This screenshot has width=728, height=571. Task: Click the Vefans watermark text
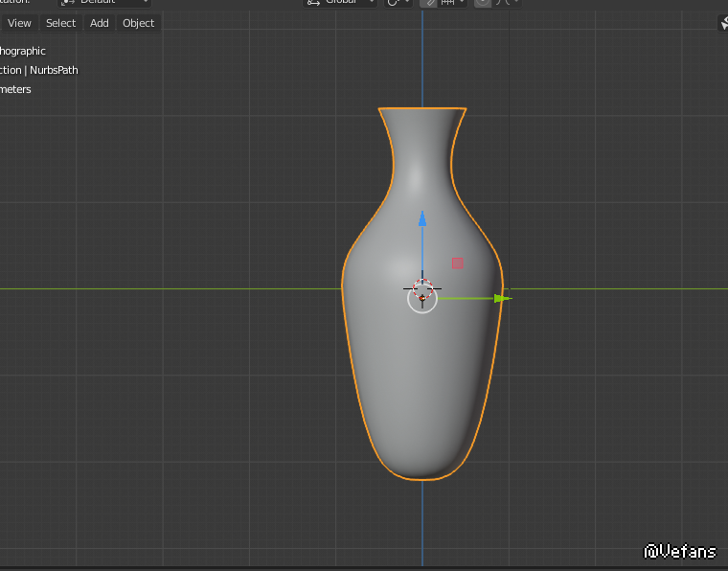tap(680, 551)
